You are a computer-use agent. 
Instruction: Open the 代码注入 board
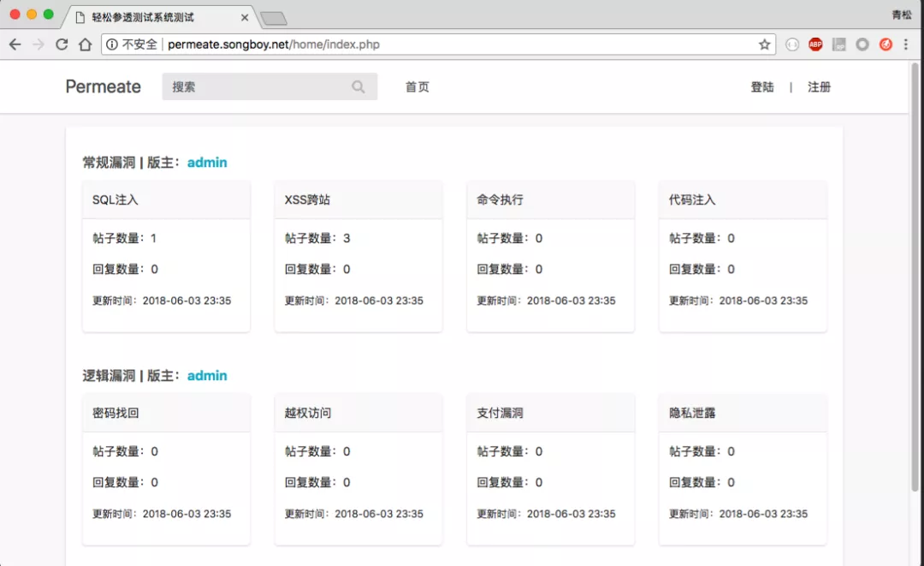pyautogui.click(x=692, y=200)
